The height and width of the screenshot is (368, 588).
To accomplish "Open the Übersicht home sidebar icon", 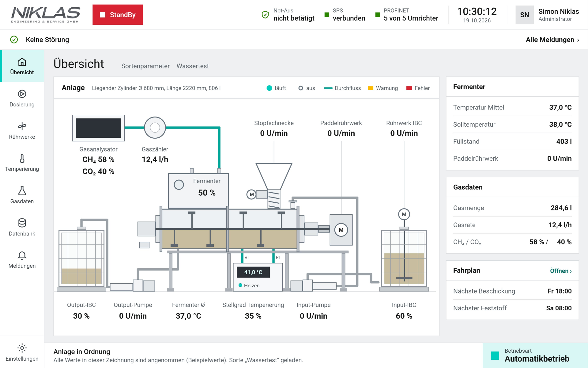I will pos(22,62).
